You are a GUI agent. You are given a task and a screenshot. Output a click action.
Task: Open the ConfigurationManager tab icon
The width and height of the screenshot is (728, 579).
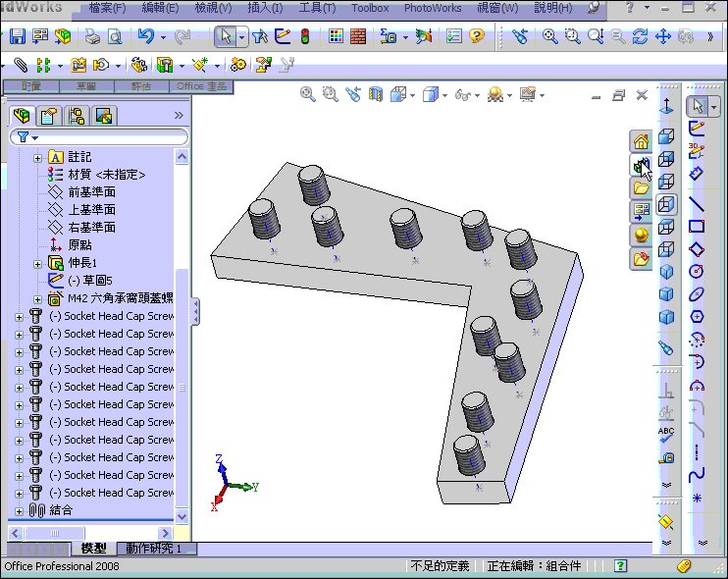point(77,116)
